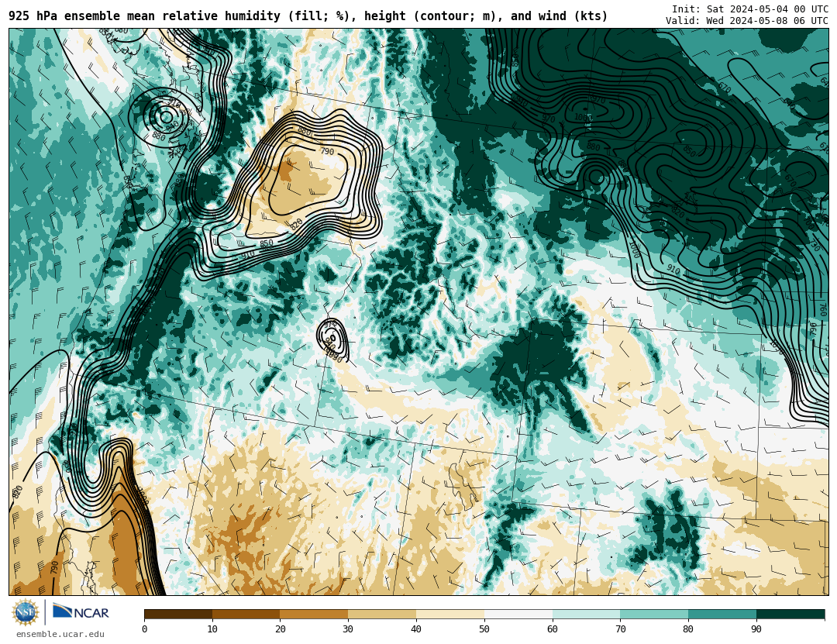Pick the tan 30–40 colorbar segment

coord(382,614)
